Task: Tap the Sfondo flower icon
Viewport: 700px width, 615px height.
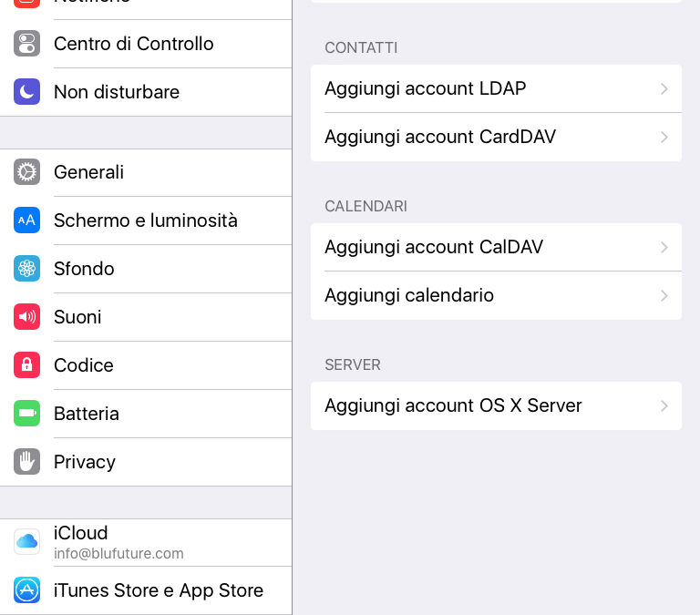Action: pyautogui.click(x=26, y=268)
